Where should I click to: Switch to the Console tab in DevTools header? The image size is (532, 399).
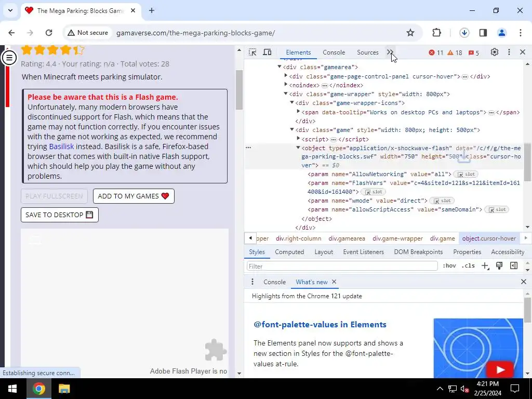click(334, 52)
